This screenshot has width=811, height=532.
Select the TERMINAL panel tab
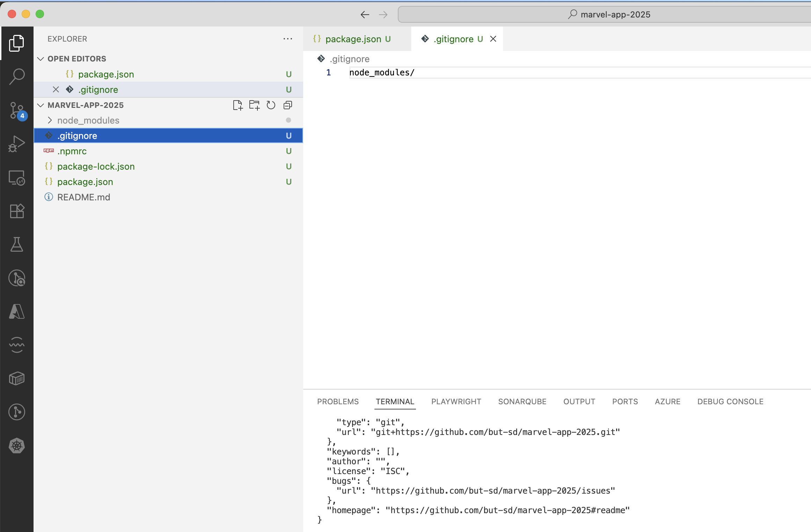tap(395, 401)
